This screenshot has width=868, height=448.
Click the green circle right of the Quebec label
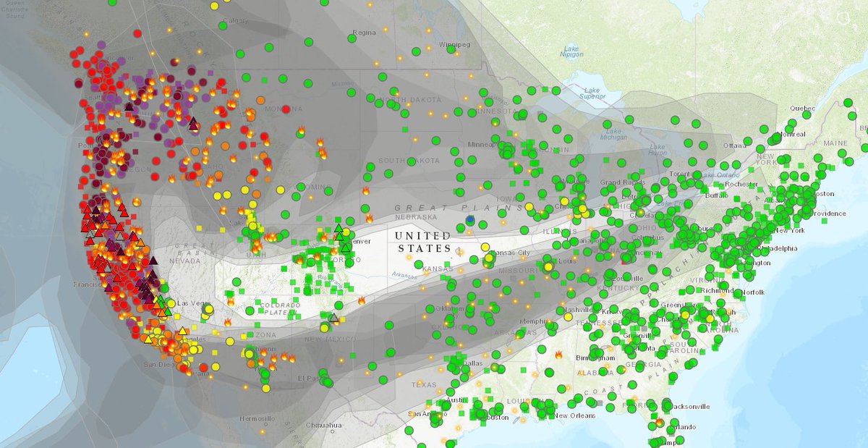[x=848, y=103]
